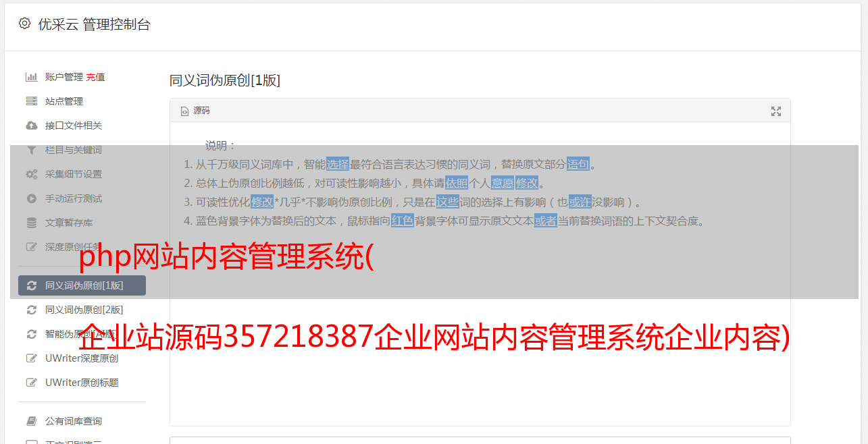Click the code icon beside 源码
Image resolution: width=868 pixels, height=444 pixels.
coord(184,111)
